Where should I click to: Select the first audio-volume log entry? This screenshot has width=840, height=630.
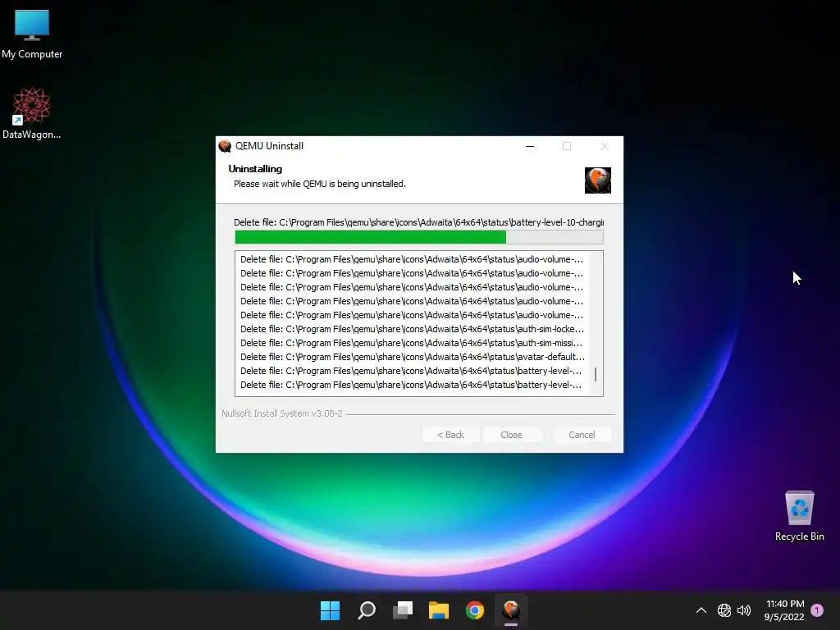pyautogui.click(x=412, y=259)
